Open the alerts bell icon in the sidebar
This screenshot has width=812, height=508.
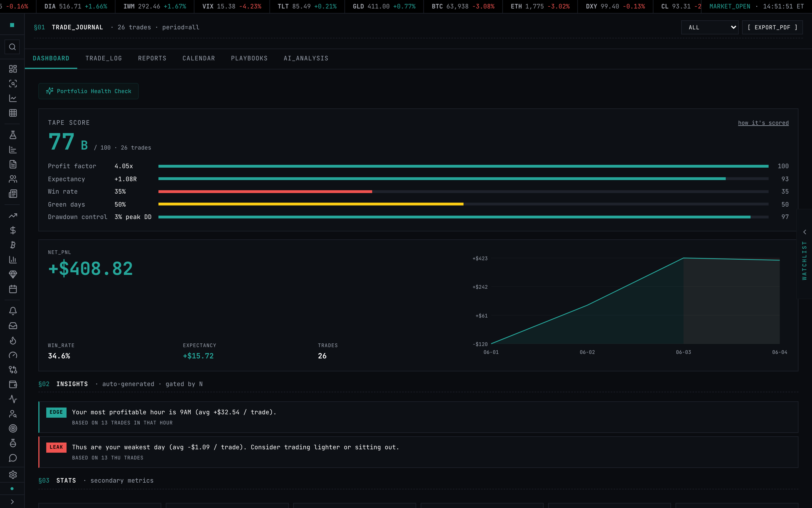pos(13,311)
